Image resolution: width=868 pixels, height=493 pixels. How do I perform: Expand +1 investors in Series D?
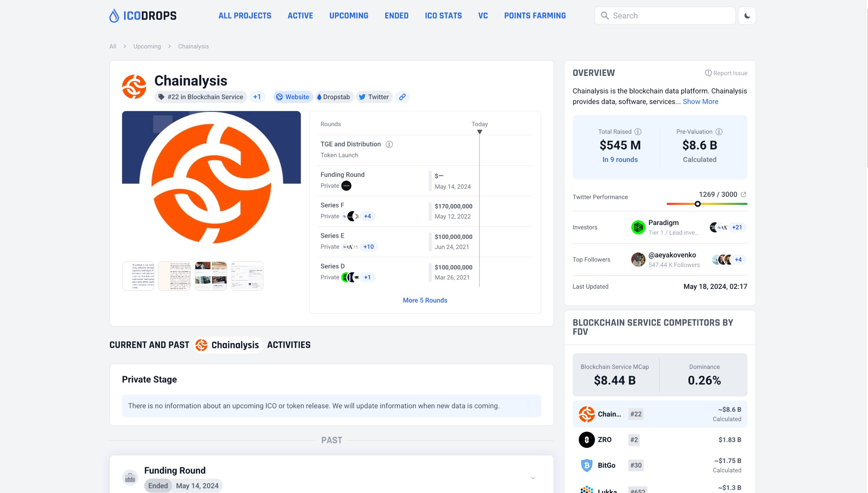pyautogui.click(x=368, y=277)
